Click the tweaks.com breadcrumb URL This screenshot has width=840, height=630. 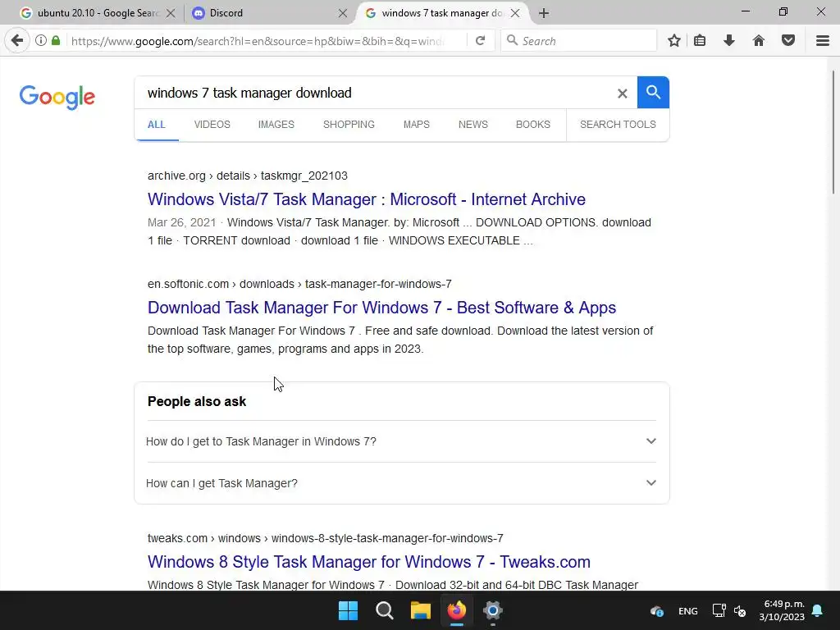tap(325, 538)
